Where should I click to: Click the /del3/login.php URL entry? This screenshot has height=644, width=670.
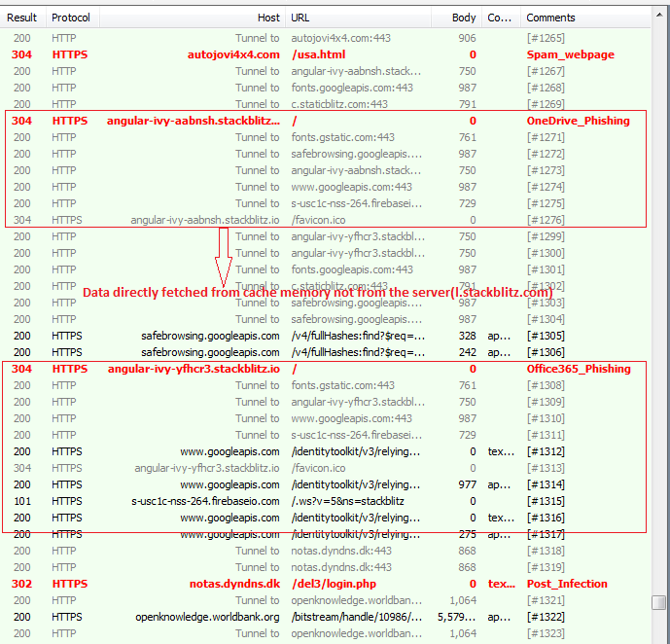(x=335, y=584)
